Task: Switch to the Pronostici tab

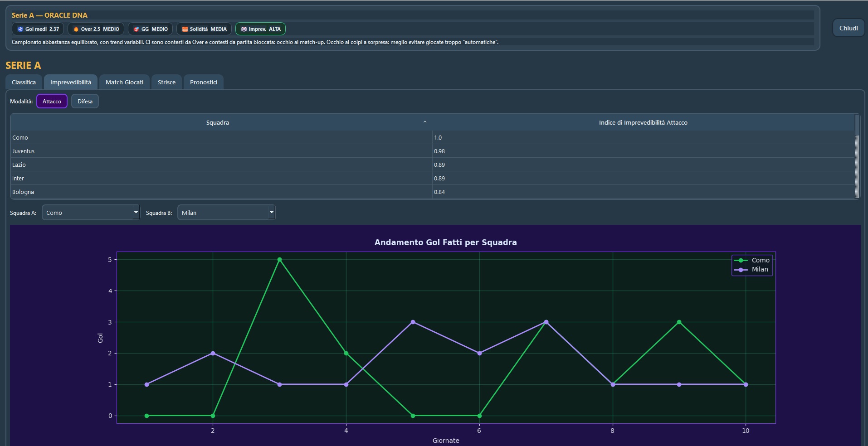Action: pyautogui.click(x=203, y=82)
